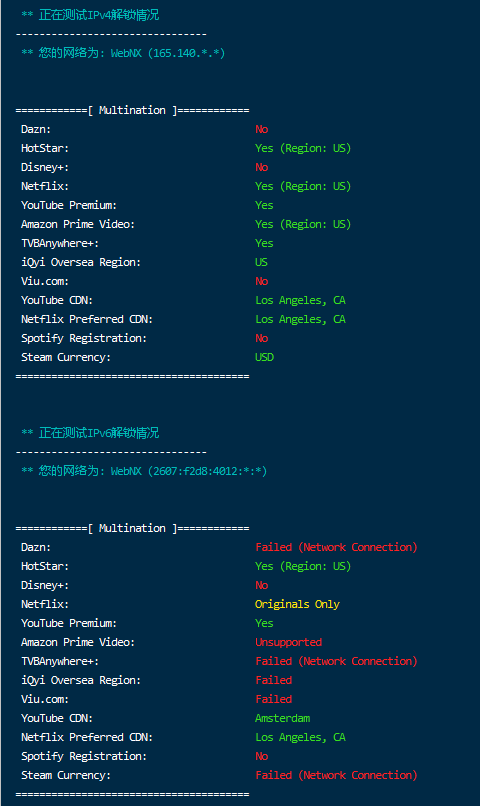Click the IPv6 Viu.com Failed result
480x806 pixels.
[x=273, y=699]
